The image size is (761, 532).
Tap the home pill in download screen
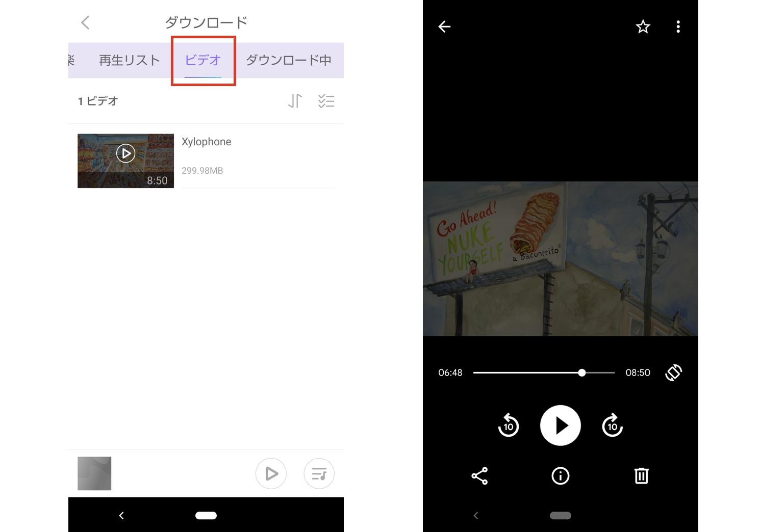tap(206, 516)
